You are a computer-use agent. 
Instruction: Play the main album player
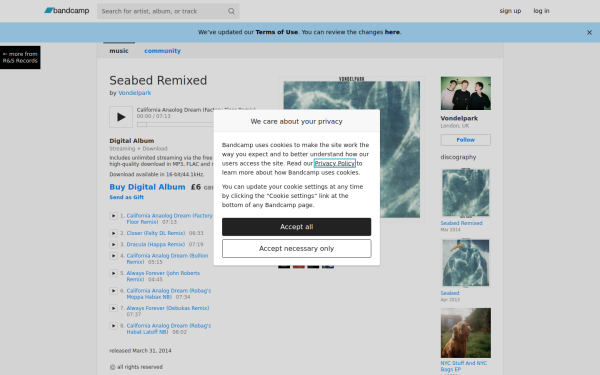click(121, 117)
